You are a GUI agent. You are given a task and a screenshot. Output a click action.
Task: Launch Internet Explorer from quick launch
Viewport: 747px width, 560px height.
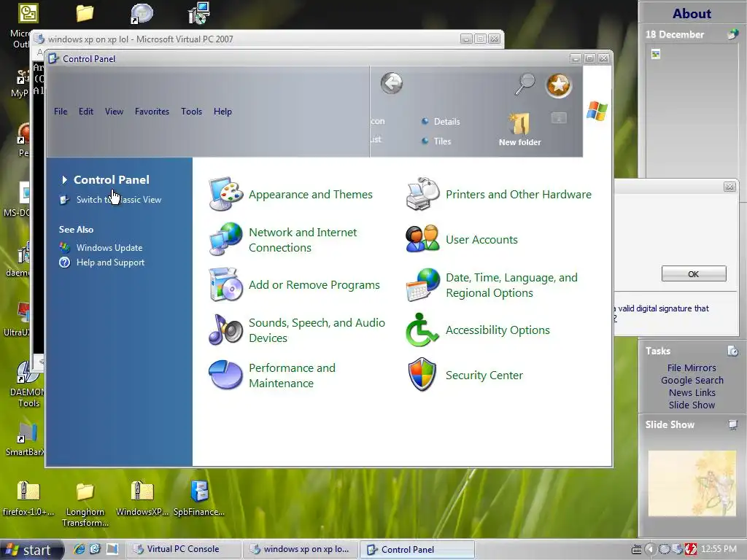pos(79,549)
